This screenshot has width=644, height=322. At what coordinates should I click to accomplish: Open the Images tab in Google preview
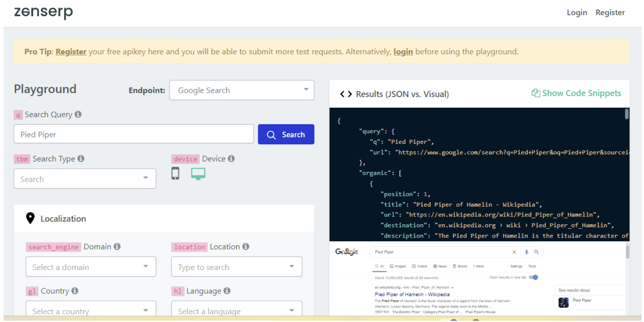(398, 266)
